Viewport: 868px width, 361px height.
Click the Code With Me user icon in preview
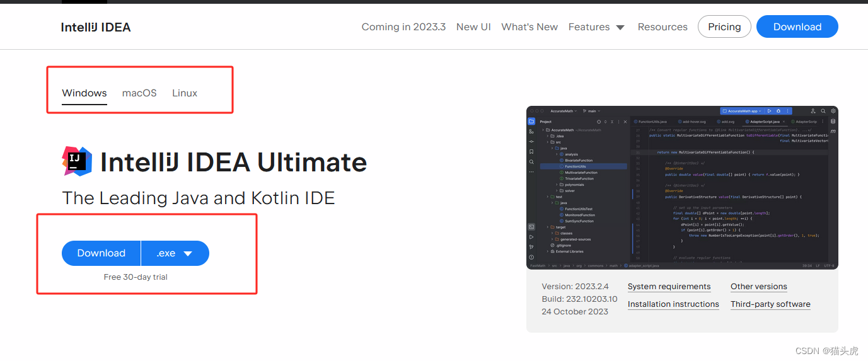(x=813, y=111)
